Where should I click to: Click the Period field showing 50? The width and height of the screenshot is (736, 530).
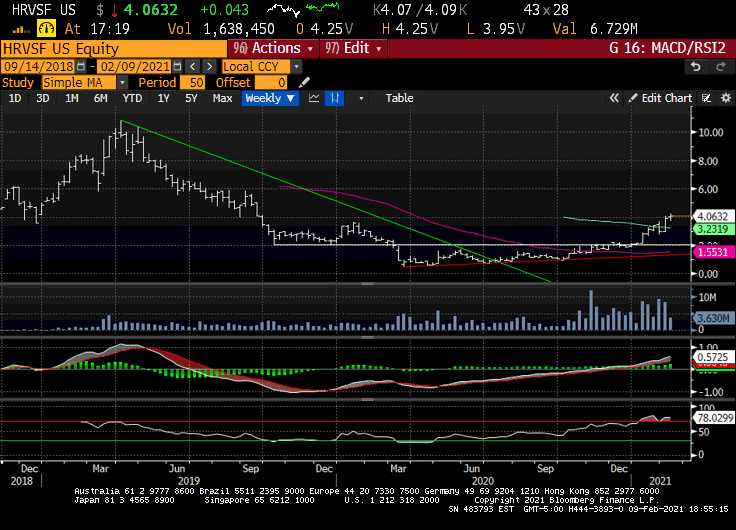tap(192, 83)
